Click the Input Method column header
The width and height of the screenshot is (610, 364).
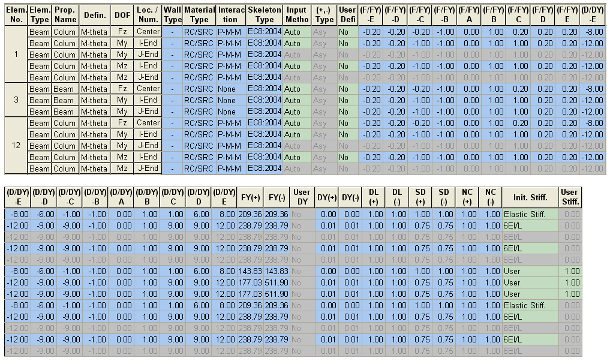(297, 15)
